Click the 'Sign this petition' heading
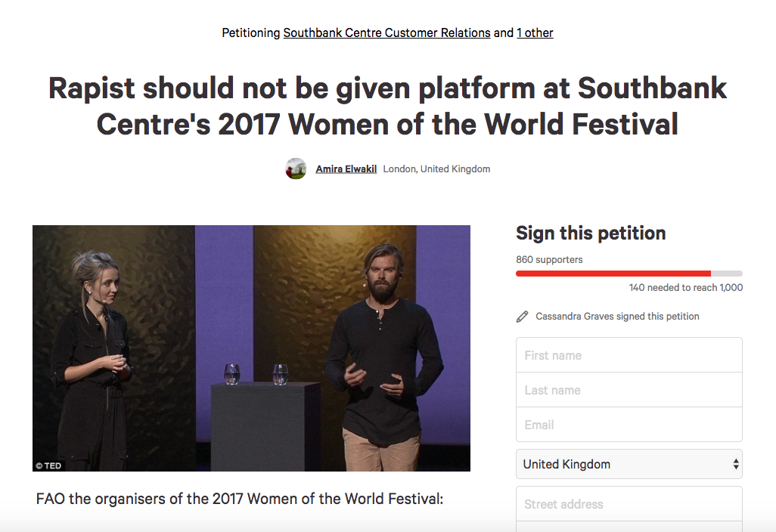This screenshot has width=776, height=532. pos(591,233)
